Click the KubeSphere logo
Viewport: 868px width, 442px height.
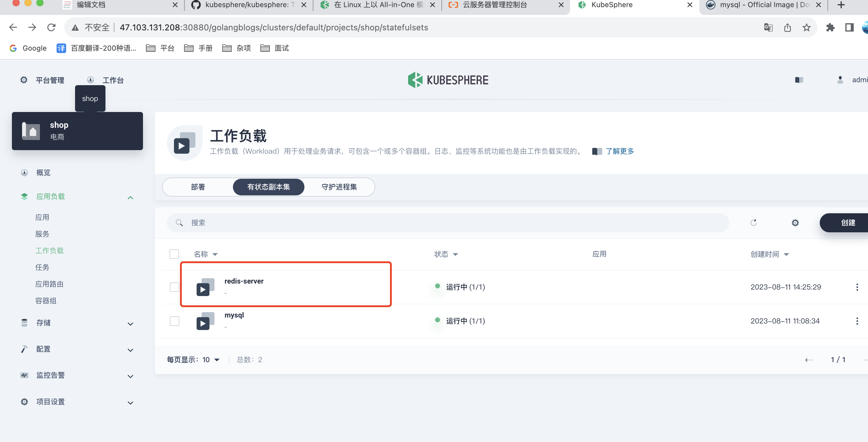(448, 80)
